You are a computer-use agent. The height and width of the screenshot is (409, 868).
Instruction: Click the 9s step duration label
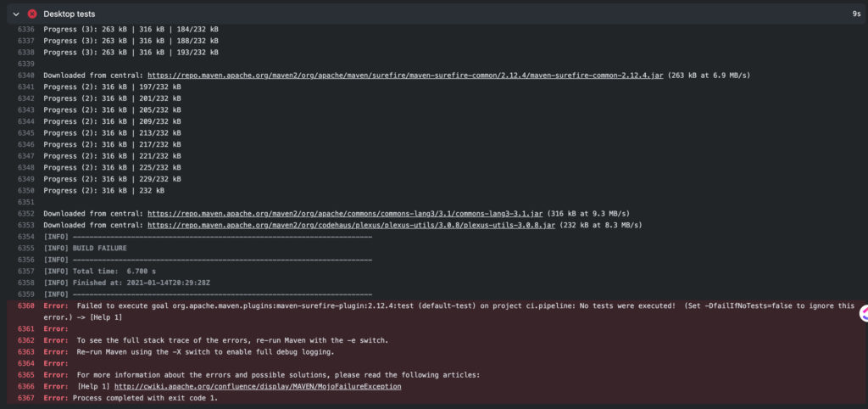point(856,14)
